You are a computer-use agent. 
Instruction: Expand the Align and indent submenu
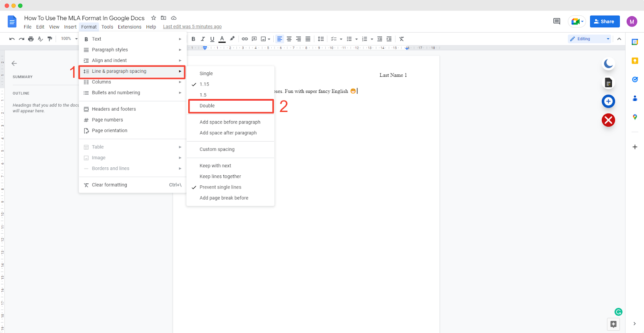click(132, 61)
